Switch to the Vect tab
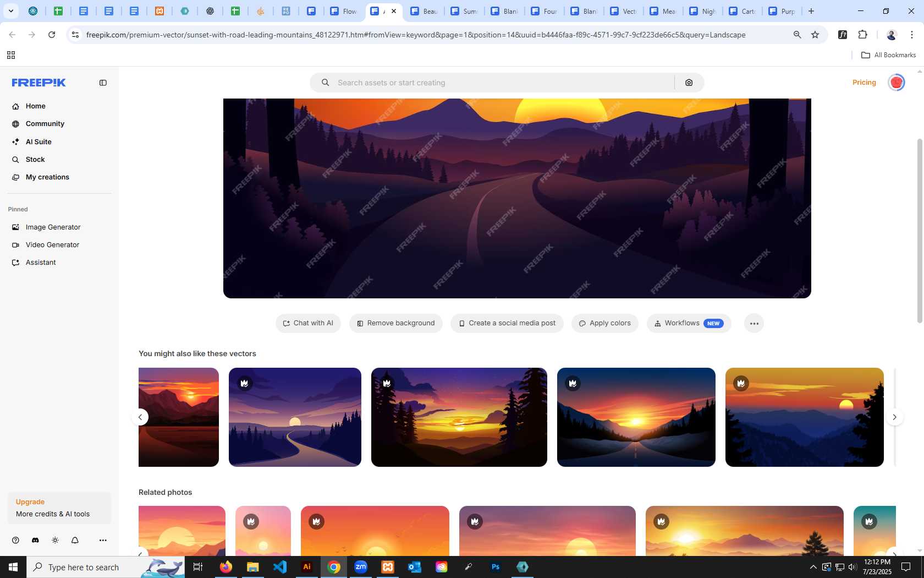Screen dimensions: 924x578 click(624, 11)
